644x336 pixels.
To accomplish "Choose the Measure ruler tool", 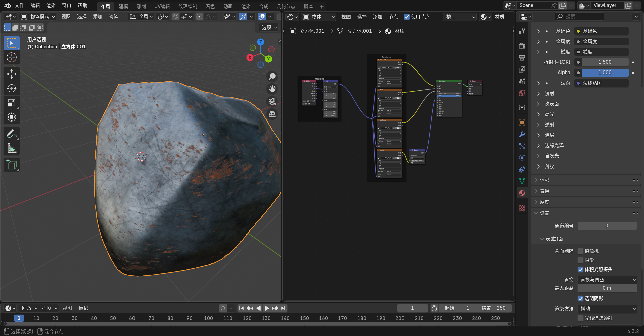I will [12, 148].
